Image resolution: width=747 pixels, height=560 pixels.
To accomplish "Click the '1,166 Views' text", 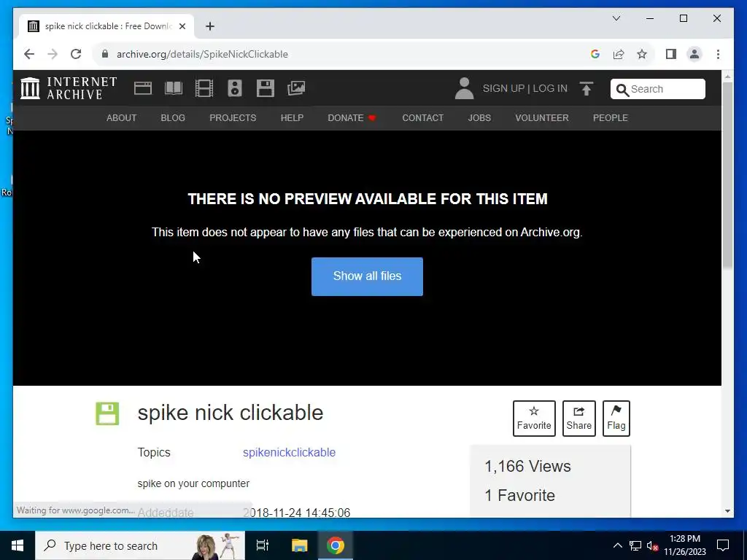I will click(527, 467).
